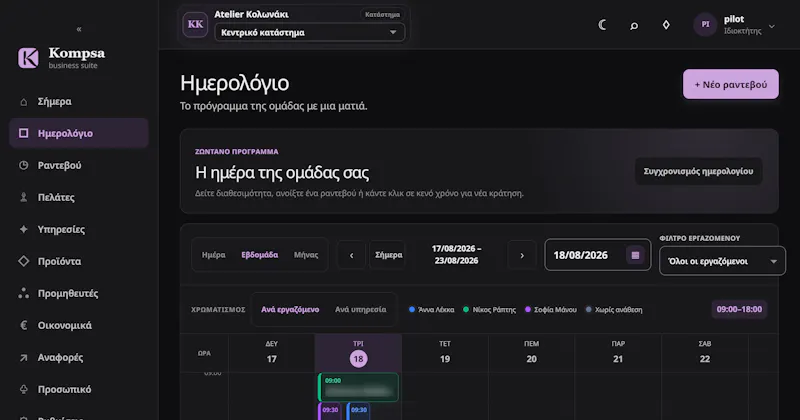Click Σοφία Μάνου purple legend dot

[528, 309]
